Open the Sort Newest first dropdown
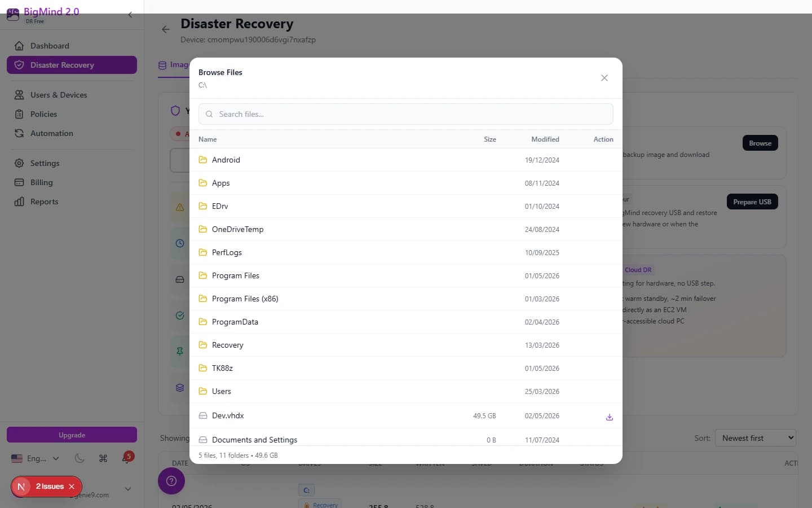 pos(756,438)
